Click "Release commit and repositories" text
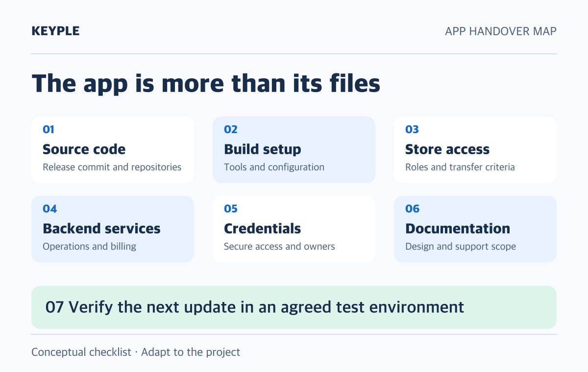This screenshot has height=372, width=588. 112,167
